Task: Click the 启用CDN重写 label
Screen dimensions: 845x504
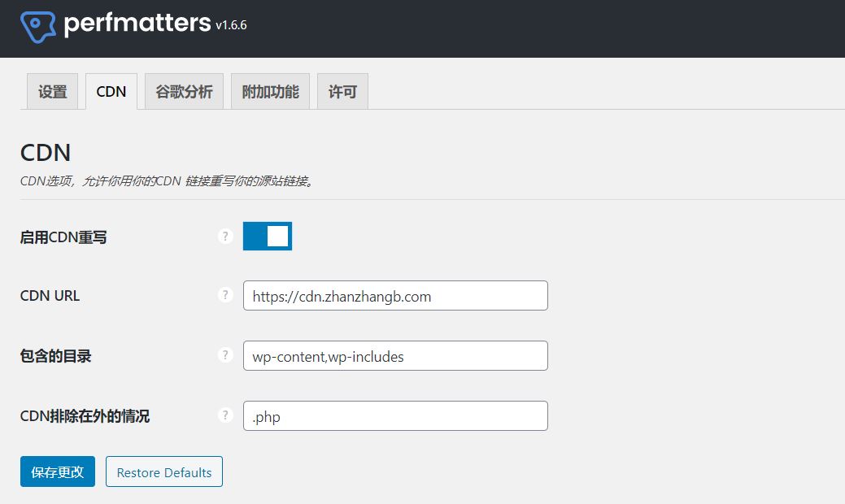Action: pyautogui.click(x=63, y=237)
